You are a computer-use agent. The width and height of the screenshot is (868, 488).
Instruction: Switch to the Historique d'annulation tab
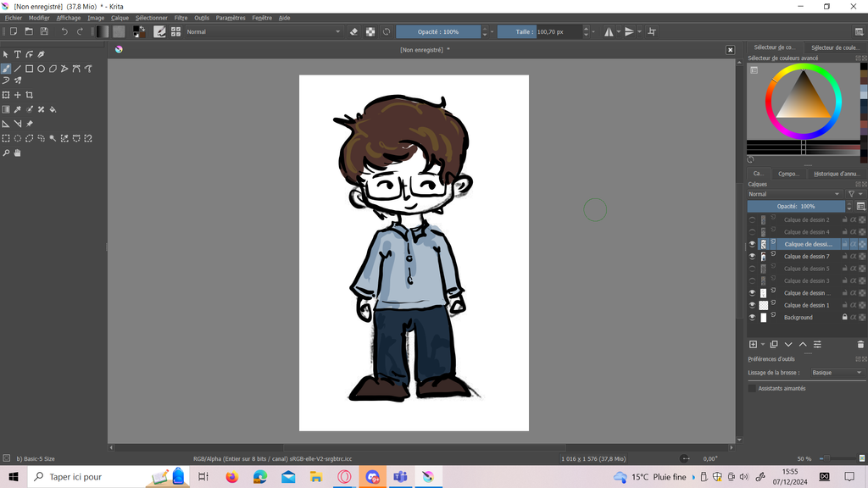point(836,174)
